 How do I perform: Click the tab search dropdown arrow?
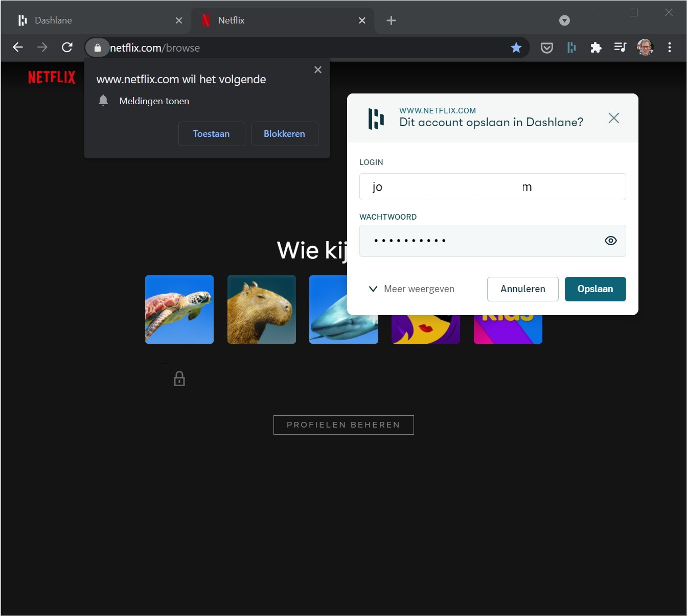tap(564, 20)
